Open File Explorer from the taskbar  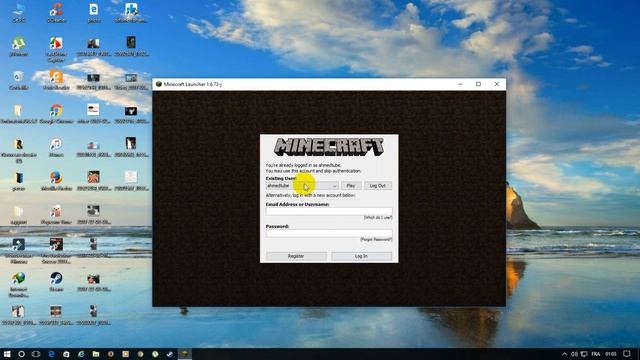(x=96, y=354)
